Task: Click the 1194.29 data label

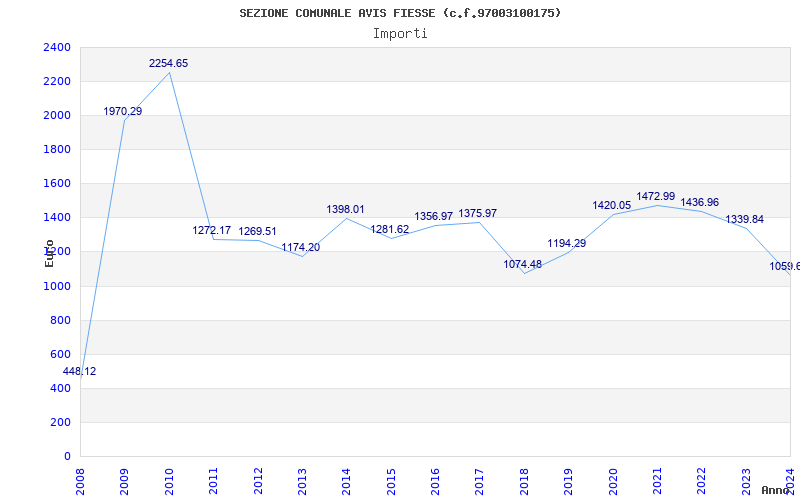Action: (566, 243)
